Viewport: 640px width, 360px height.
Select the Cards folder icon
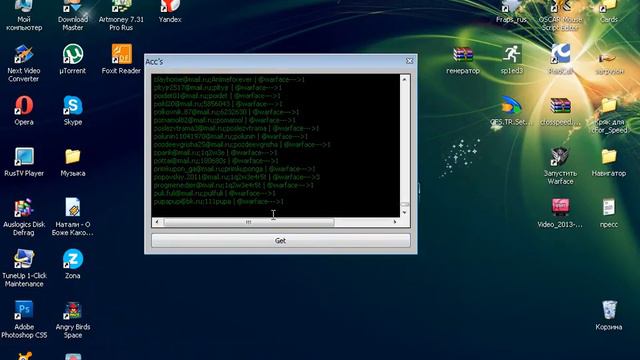point(609,11)
